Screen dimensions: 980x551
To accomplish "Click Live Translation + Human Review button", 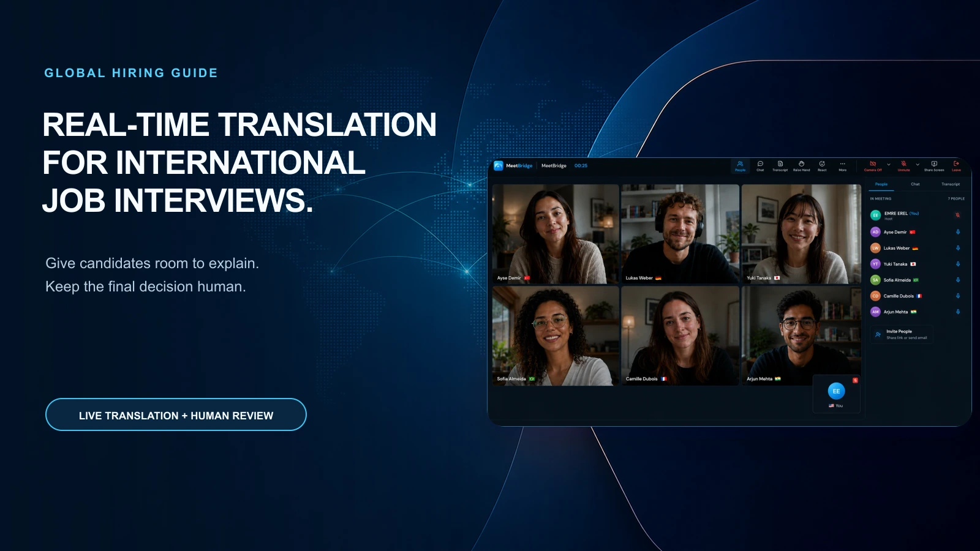I will point(176,414).
